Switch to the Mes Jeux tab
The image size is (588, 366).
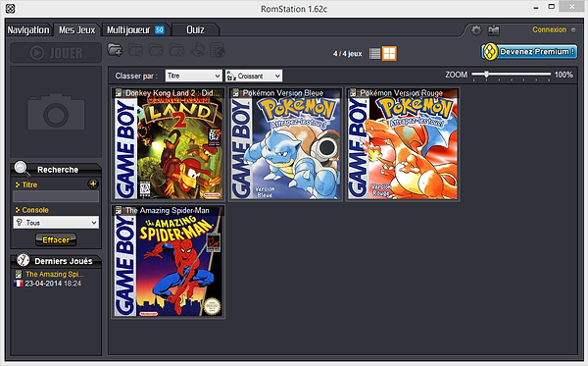coord(76,30)
